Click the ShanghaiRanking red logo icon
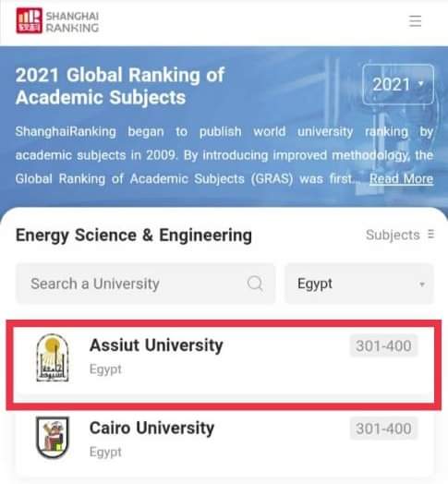The height and width of the screenshot is (484, 448). coord(30,20)
